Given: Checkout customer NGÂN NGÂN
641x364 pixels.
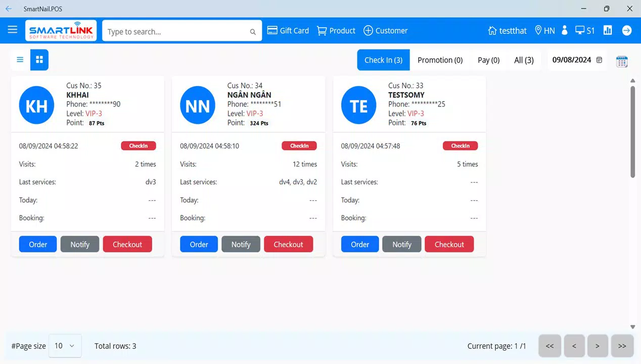Looking at the screenshot, I should pos(288,244).
